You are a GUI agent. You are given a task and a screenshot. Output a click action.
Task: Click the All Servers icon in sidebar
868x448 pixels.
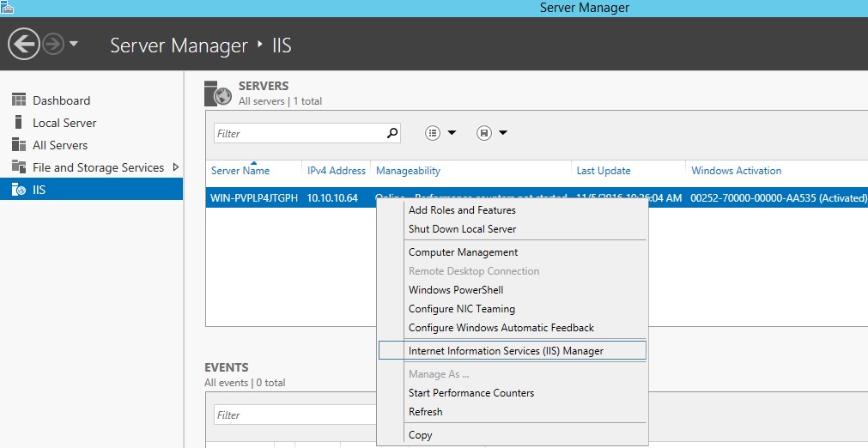click(19, 145)
